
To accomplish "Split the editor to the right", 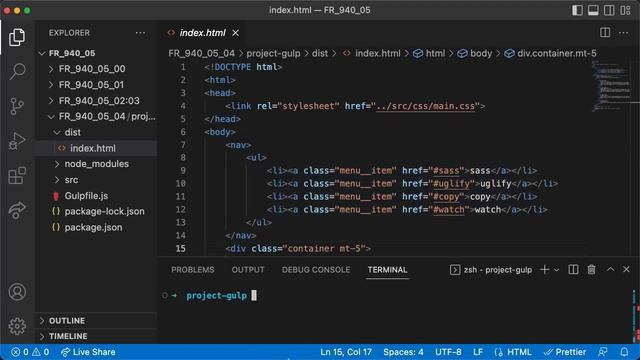I will (x=605, y=33).
